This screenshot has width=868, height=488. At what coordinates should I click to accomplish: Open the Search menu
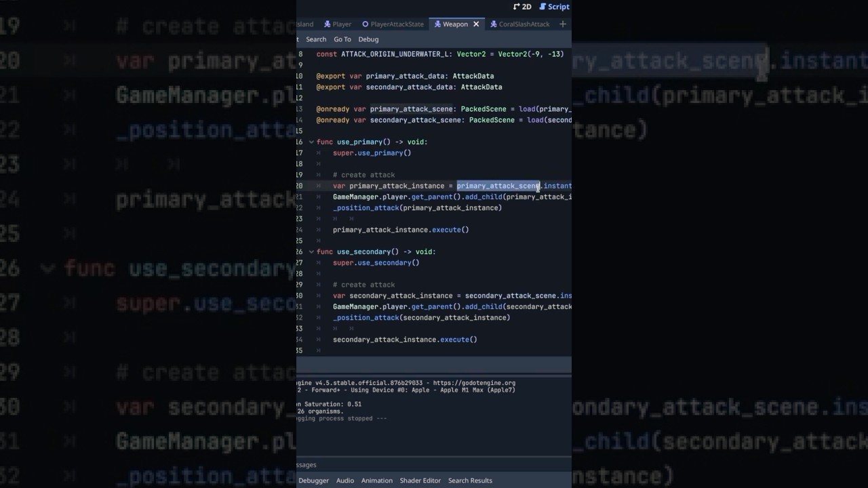tap(316, 39)
